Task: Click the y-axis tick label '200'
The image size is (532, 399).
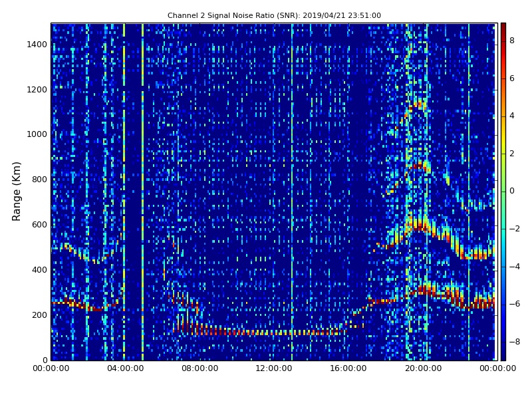Action: point(39,315)
